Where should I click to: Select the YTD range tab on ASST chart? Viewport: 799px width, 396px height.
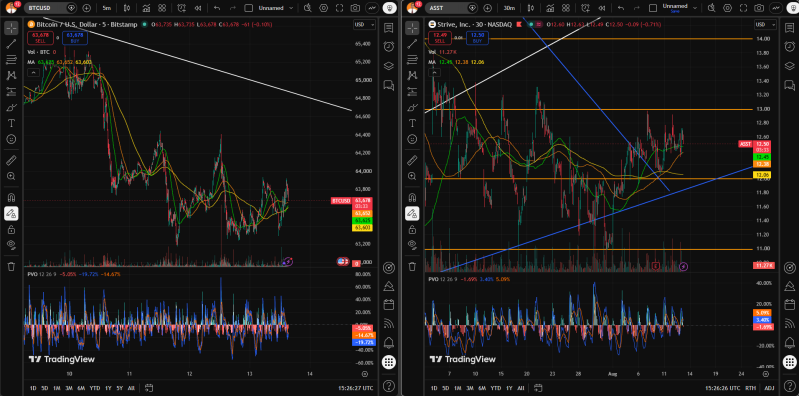coord(495,388)
